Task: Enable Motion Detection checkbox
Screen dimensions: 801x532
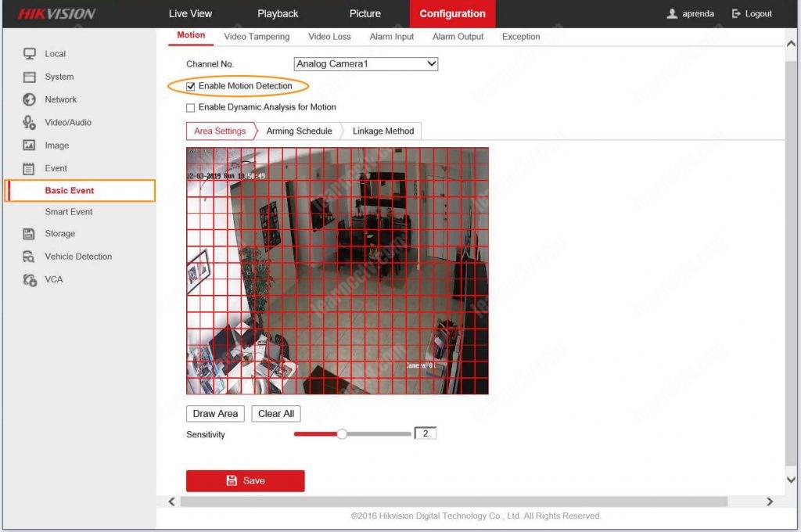Action: [190, 86]
